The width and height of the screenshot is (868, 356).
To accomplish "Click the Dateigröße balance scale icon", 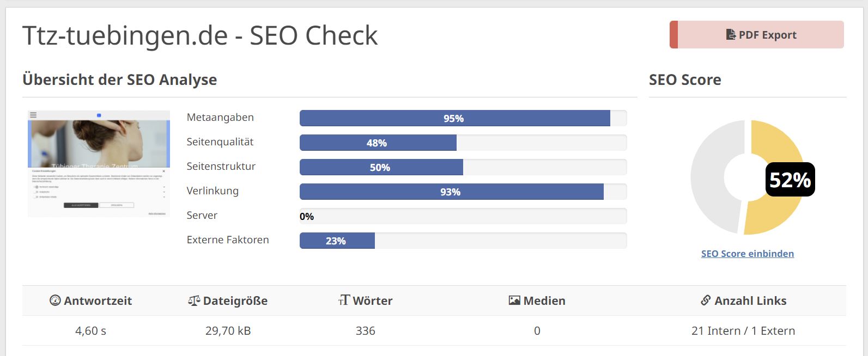I will 194,300.
